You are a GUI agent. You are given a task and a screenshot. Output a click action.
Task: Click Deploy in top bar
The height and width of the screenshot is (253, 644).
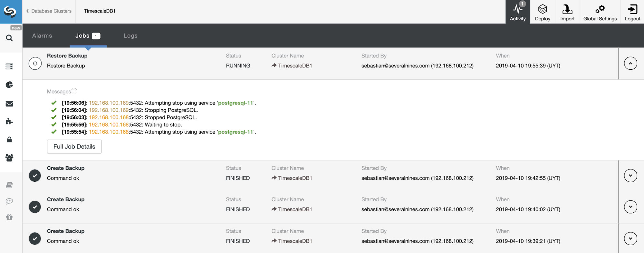tap(543, 12)
